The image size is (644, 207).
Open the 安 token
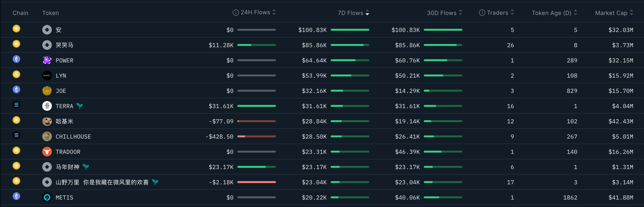[58, 30]
